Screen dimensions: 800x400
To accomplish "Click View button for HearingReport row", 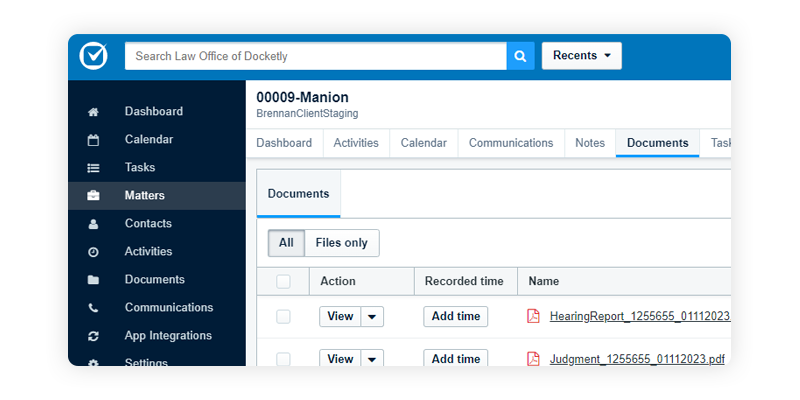I will [x=340, y=317].
